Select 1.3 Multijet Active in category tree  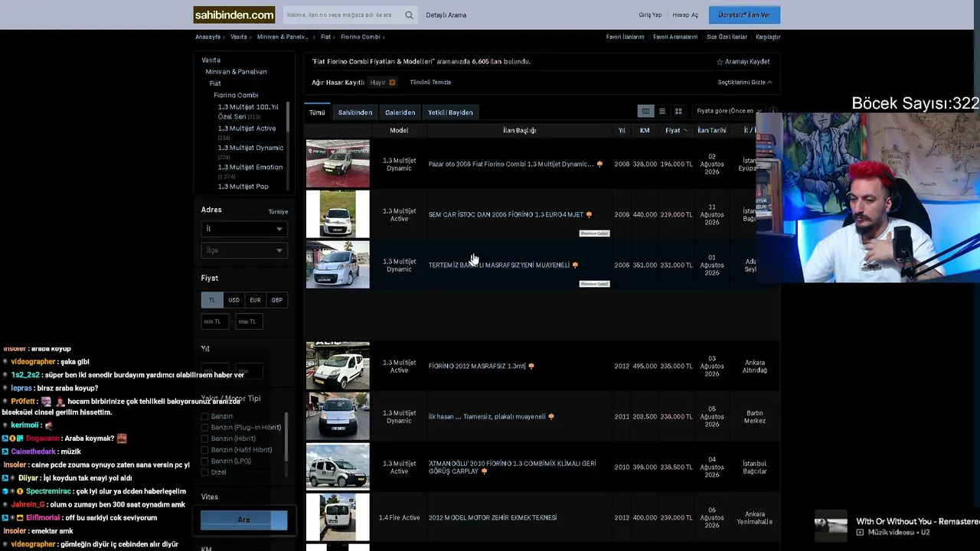coord(247,129)
